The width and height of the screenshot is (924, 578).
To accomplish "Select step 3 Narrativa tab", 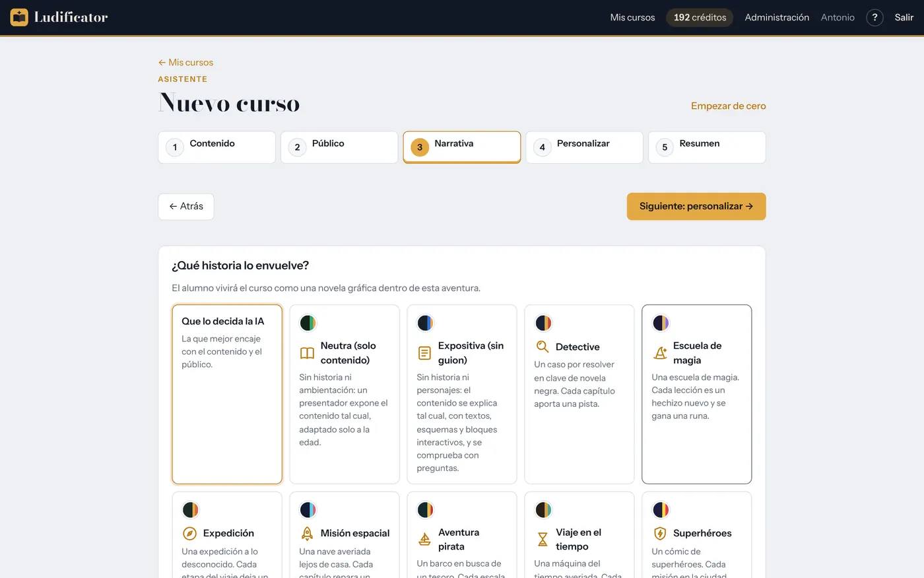I will 462,147.
